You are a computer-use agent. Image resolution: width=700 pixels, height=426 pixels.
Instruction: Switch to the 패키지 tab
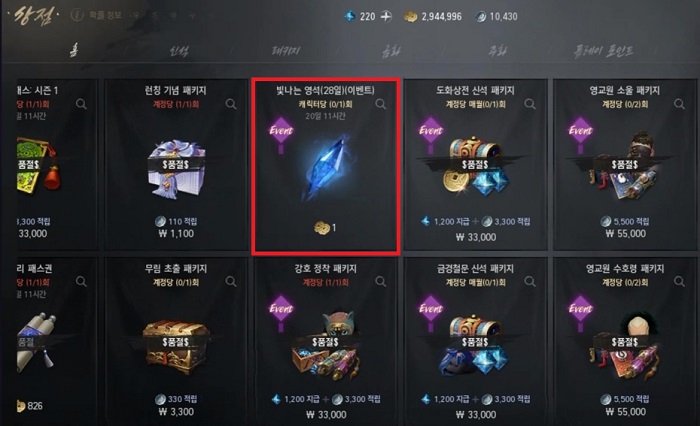(286, 50)
